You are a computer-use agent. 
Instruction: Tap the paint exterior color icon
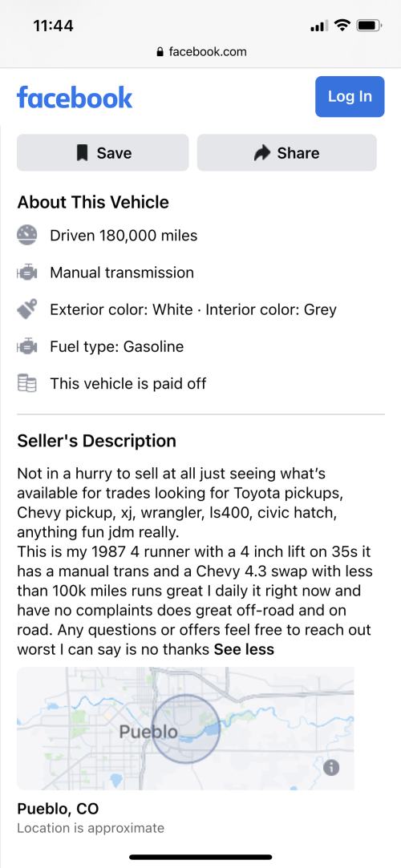[26, 309]
